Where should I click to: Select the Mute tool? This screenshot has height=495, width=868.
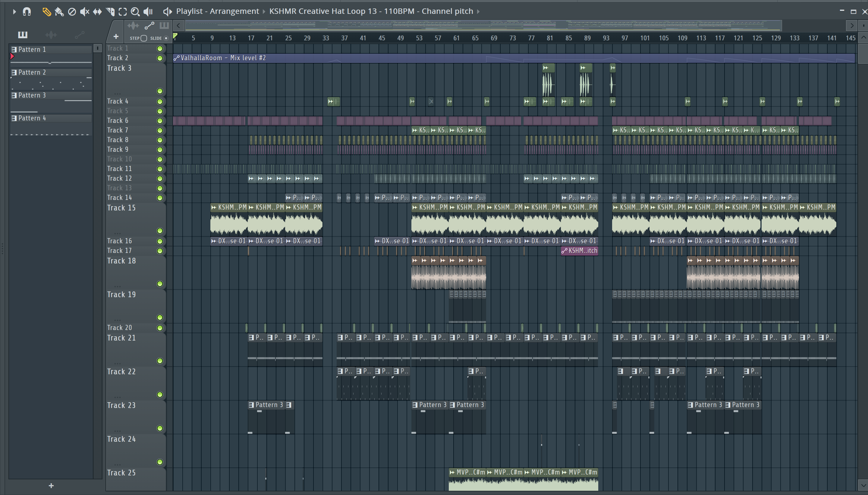84,12
